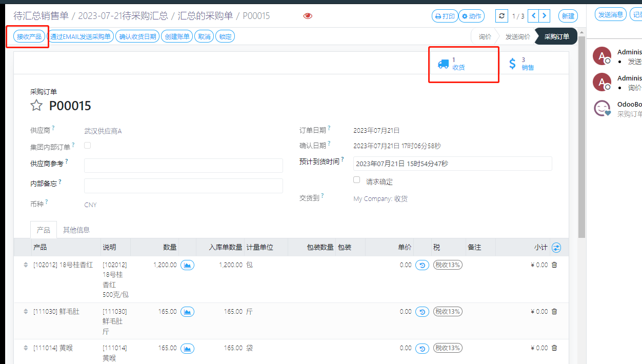This screenshot has height=364, width=642.
Task: Toggle the 集团内部订单 checkbox
Action: (88, 146)
